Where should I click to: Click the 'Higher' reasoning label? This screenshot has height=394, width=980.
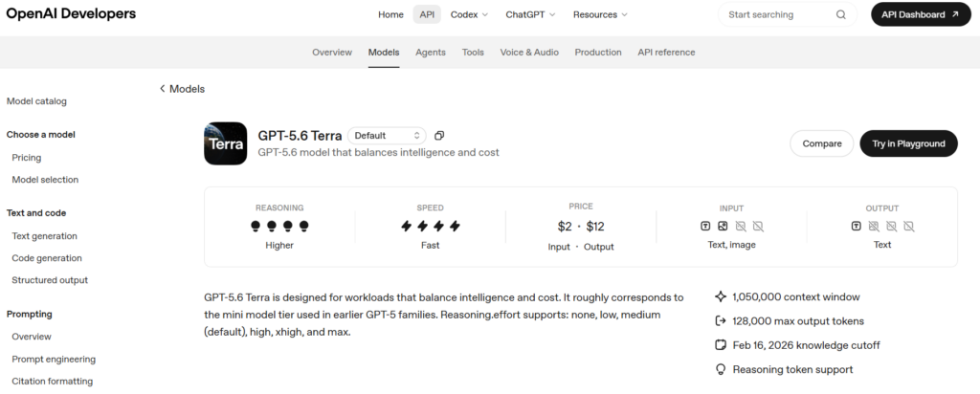pyautogui.click(x=279, y=246)
